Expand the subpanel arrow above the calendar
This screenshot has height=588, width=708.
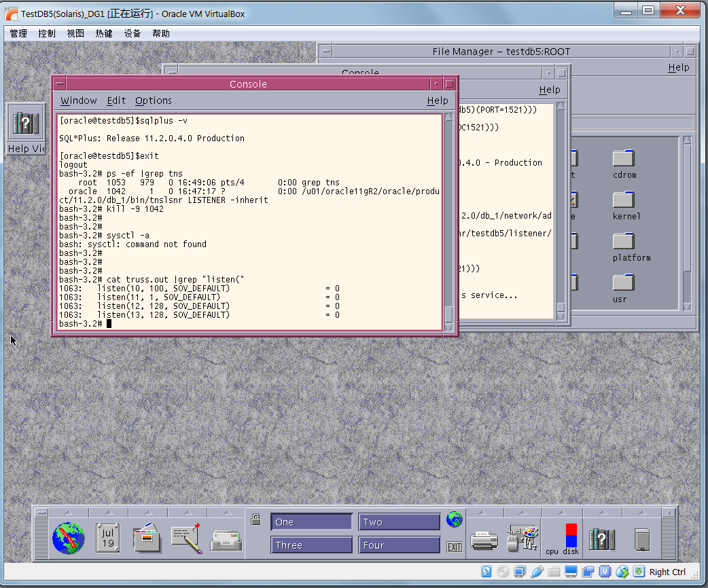109,513
